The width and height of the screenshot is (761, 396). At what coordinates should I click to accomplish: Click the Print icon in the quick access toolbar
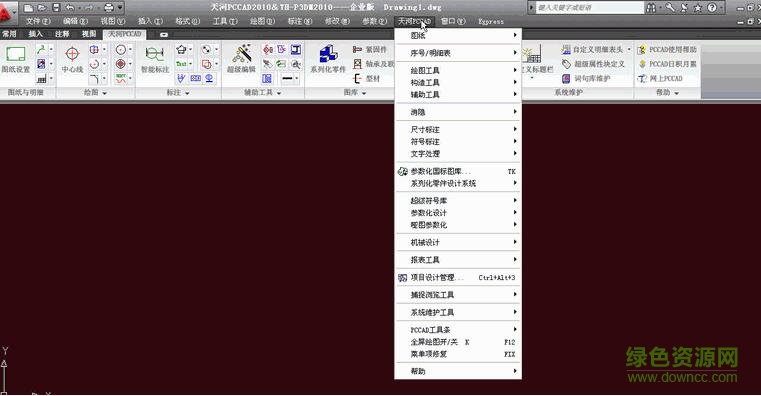click(109, 8)
